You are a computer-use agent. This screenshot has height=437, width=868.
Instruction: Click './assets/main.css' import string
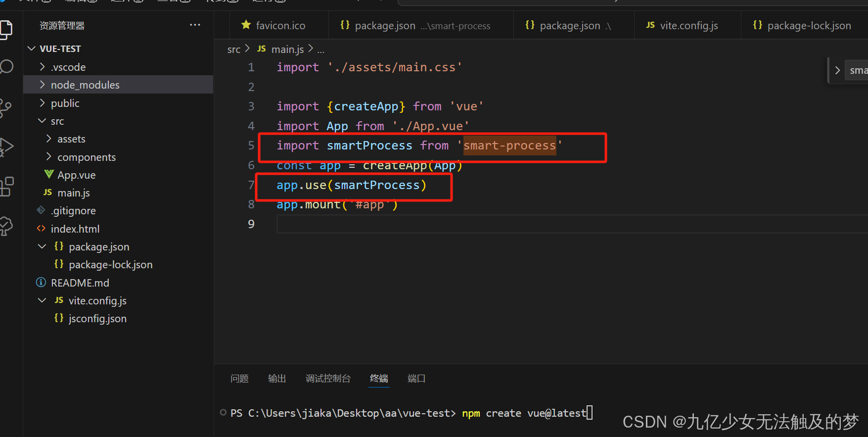pos(395,67)
